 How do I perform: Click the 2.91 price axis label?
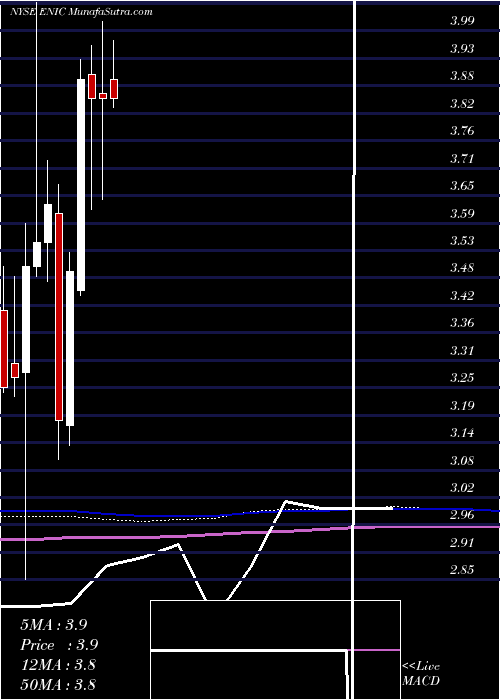pyautogui.click(x=462, y=543)
